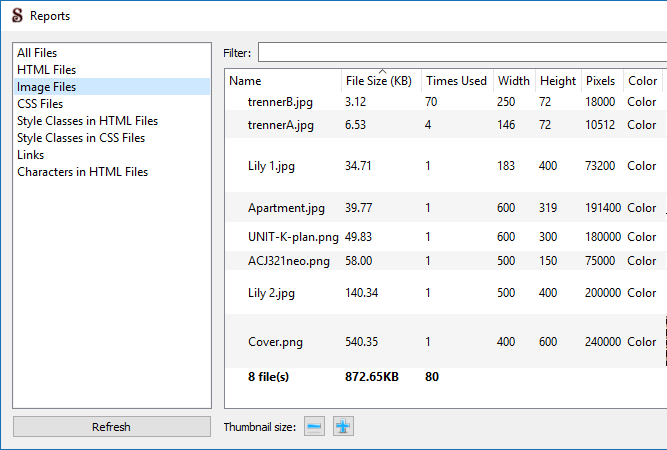Screen dimensions: 667x450
Task: Click pixels value 200000
Action: pyautogui.click(x=603, y=293)
